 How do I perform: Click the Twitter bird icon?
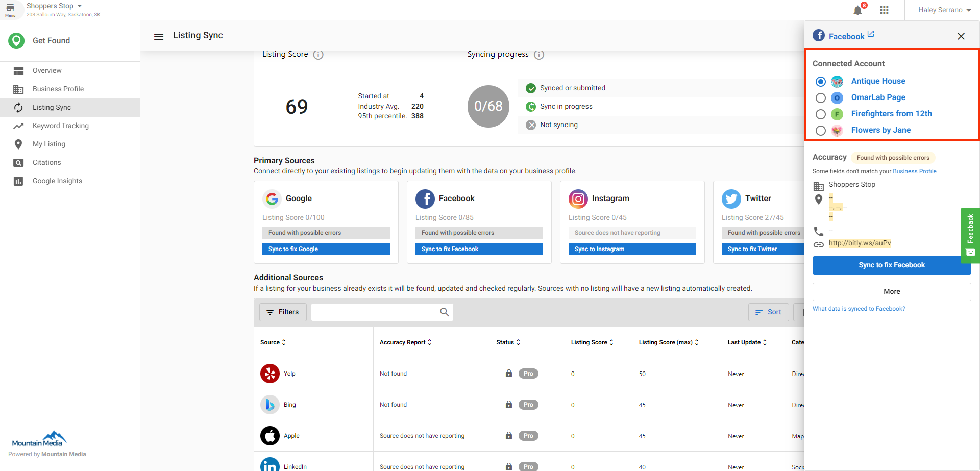point(731,199)
